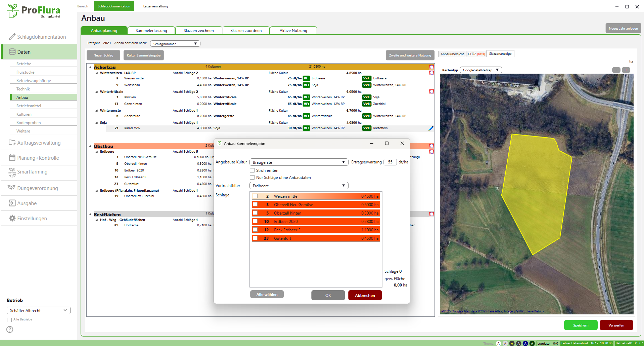Viewport: 644px width, 346px height.
Task: Click the help question mark icon
Action: pos(10,330)
